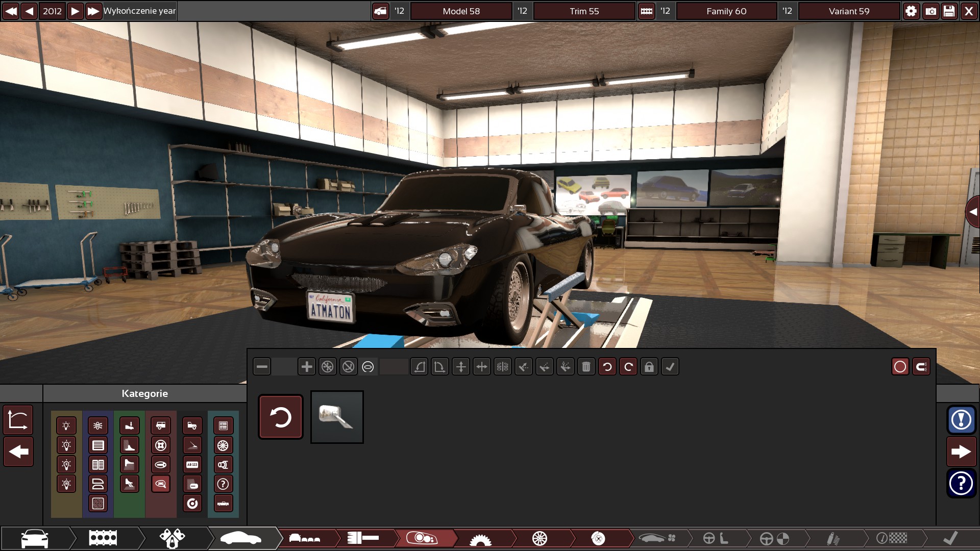Rotate fixture counter-clockwise in toolbar
Viewport: 980px width, 551px height.
click(607, 366)
